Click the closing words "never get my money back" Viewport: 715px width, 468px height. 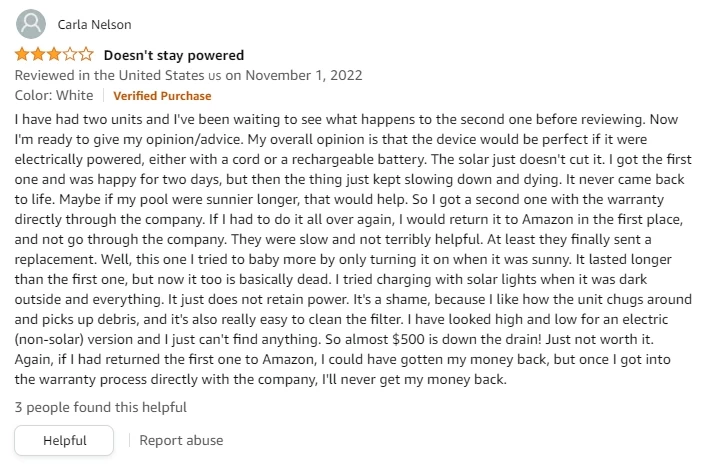click(423, 380)
